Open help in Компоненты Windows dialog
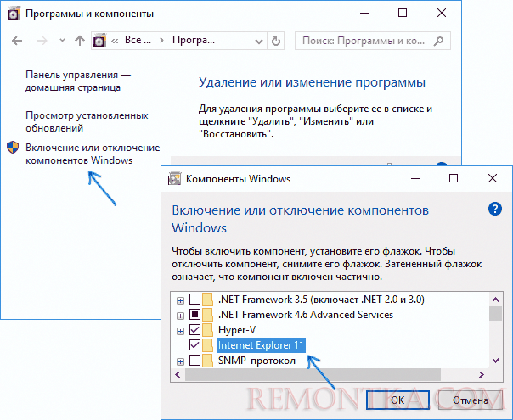 [x=494, y=209]
